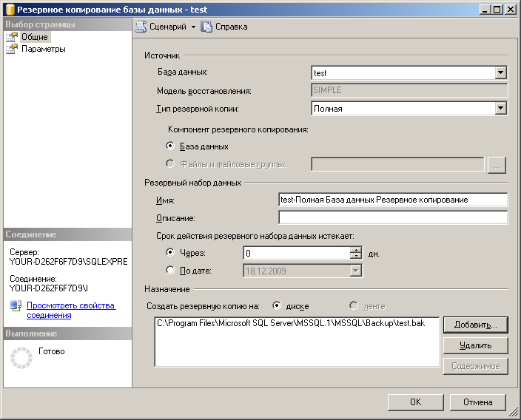This screenshot has width=521, height=420.
Task: Expand the Тип резервной копии dropdown
Action: [500, 108]
